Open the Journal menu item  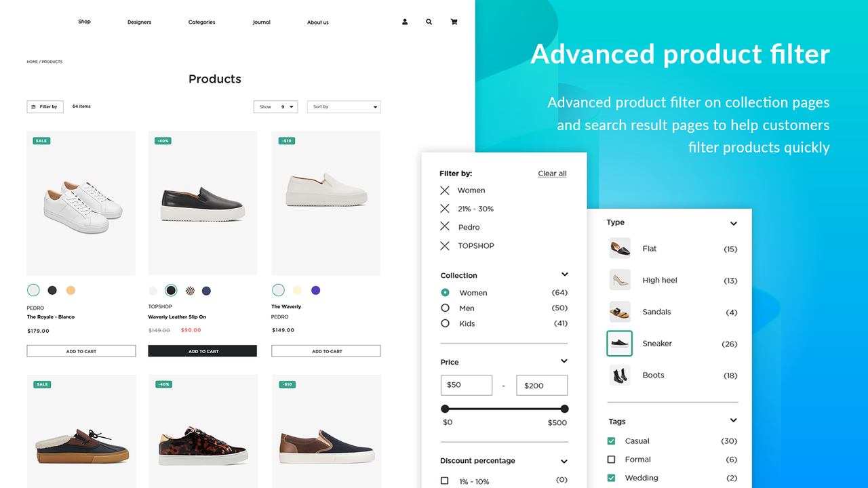(261, 22)
